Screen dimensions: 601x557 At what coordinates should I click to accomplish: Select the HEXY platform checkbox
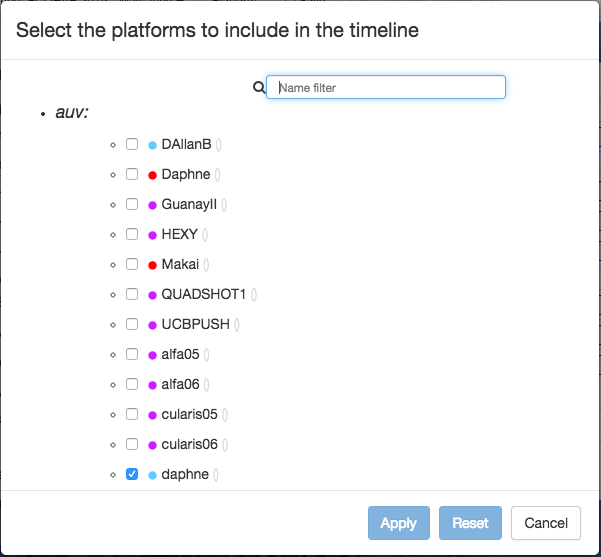click(x=132, y=234)
